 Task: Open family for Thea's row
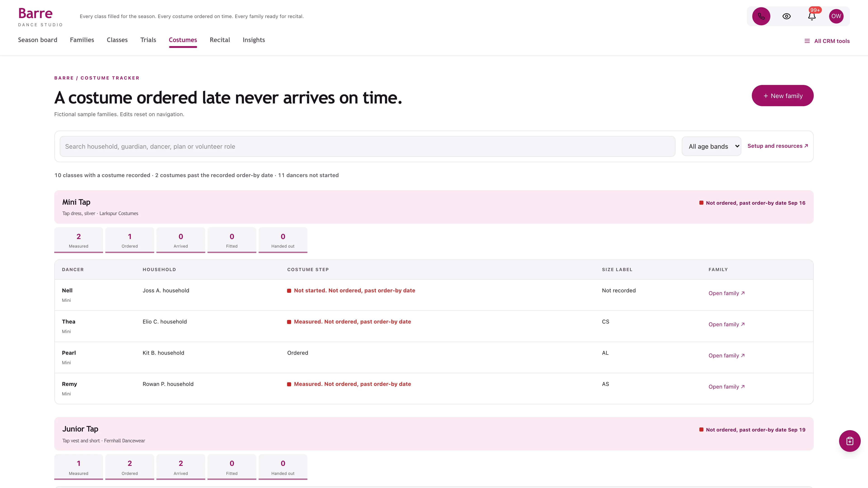(726, 324)
